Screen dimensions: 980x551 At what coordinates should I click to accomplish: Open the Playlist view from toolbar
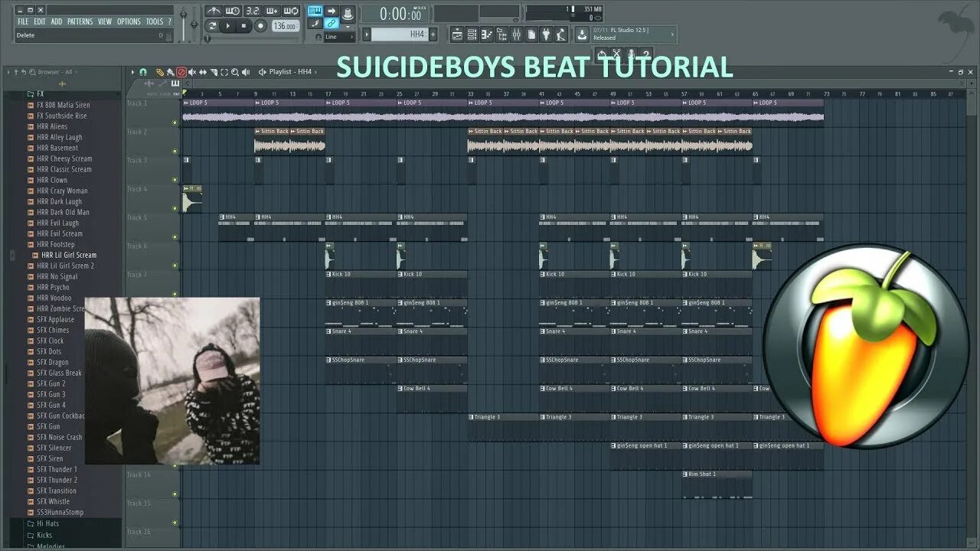[457, 34]
